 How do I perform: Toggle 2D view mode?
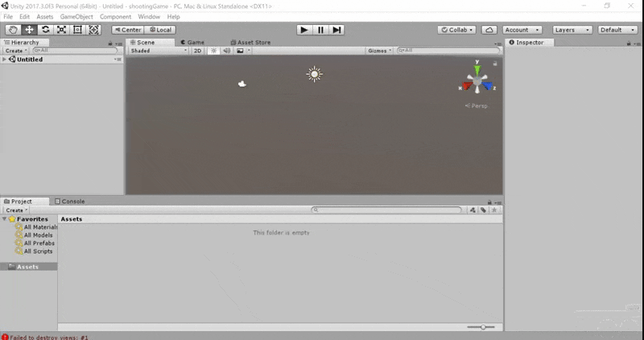point(197,51)
